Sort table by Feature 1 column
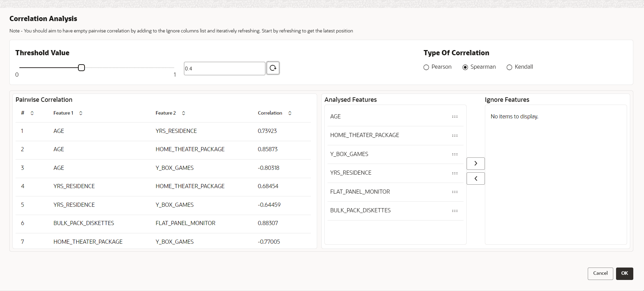This screenshot has height=291, width=644. (x=81, y=113)
